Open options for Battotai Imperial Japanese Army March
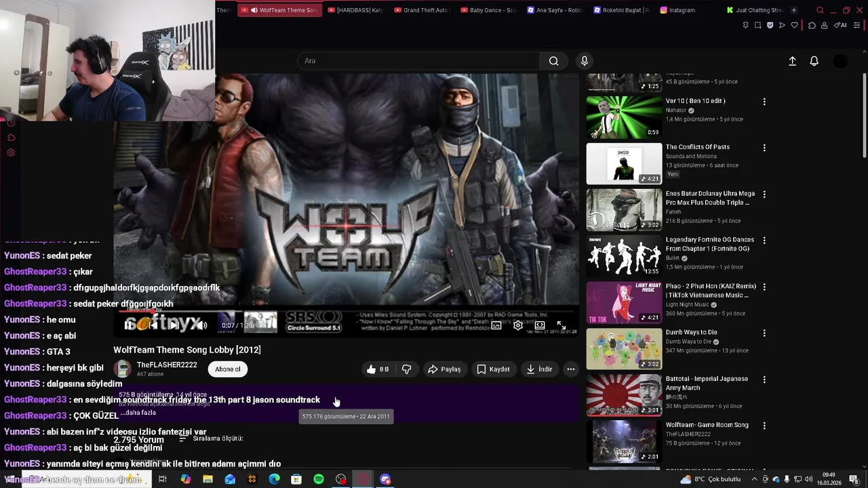 [x=764, y=380]
